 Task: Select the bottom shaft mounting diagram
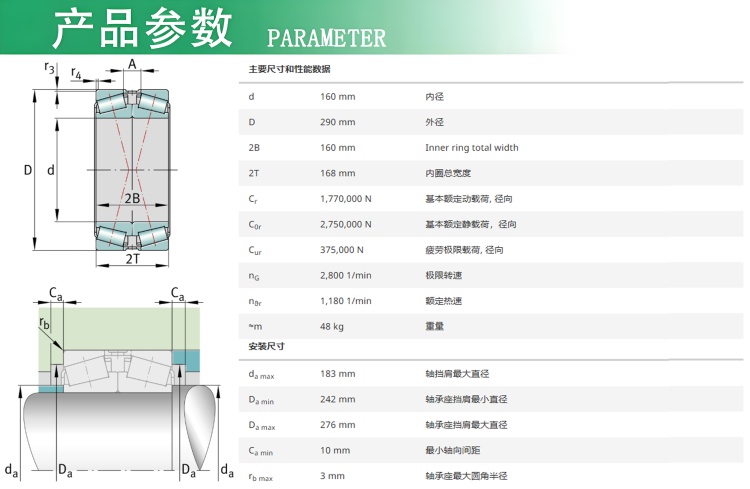click(120, 385)
